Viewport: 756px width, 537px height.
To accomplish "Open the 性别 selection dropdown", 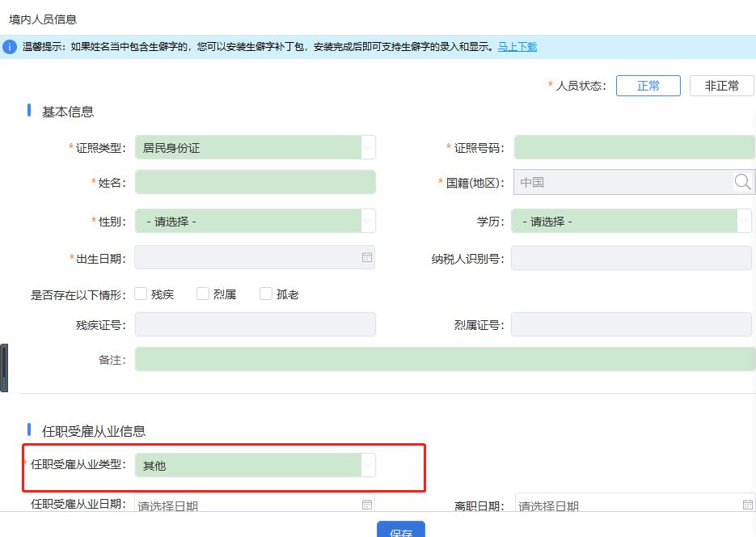I will click(367, 220).
